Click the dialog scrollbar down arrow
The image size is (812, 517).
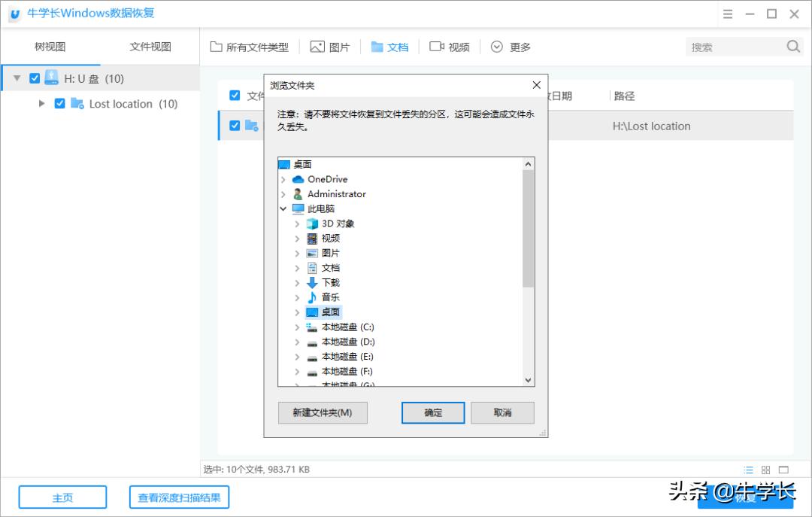click(529, 381)
